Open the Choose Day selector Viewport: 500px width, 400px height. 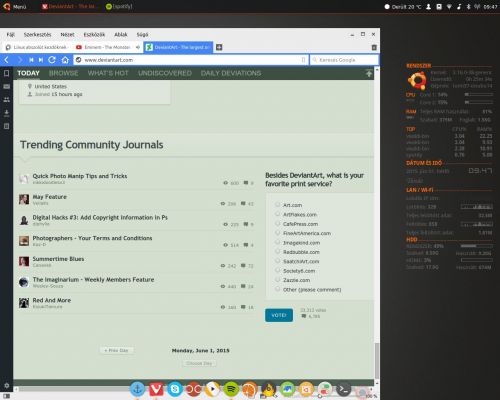point(199,363)
